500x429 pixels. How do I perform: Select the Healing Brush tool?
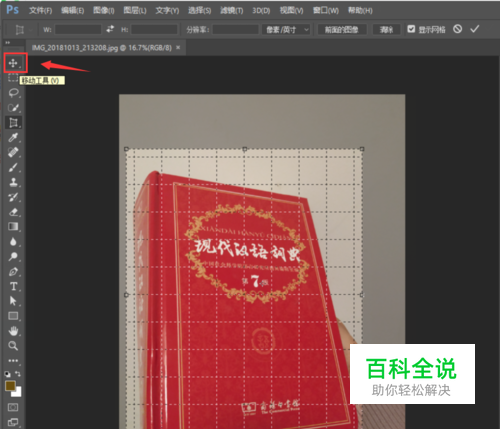pyautogui.click(x=13, y=152)
